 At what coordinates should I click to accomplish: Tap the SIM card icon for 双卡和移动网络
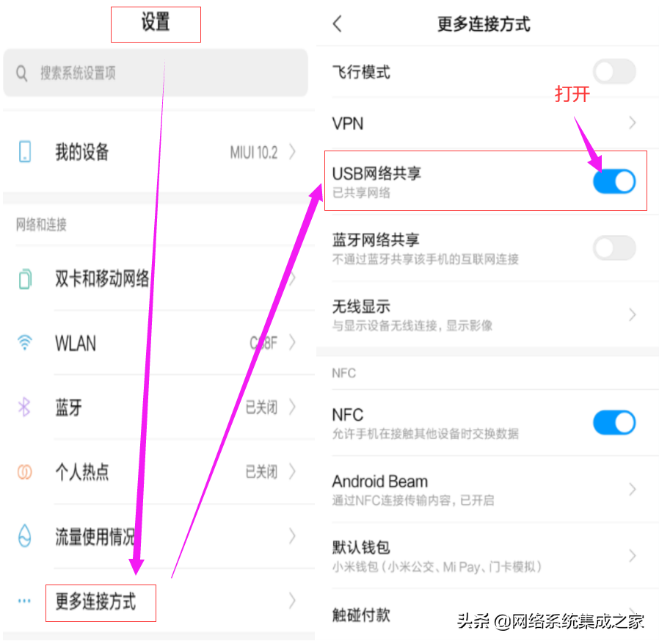(x=25, y=278)
